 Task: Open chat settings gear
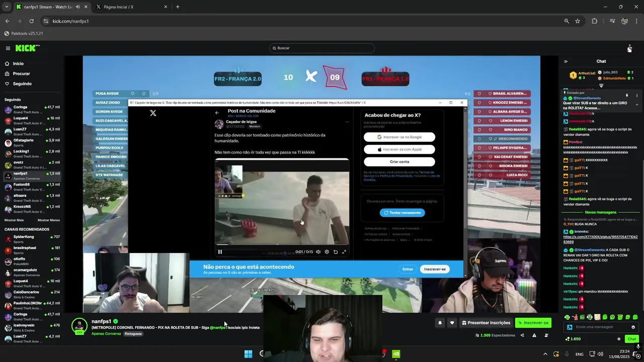(619, 339)
